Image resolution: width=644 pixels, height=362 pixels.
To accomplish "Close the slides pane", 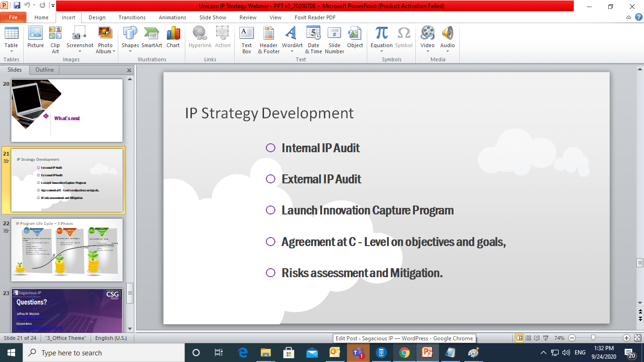I will tap(129, 70).
